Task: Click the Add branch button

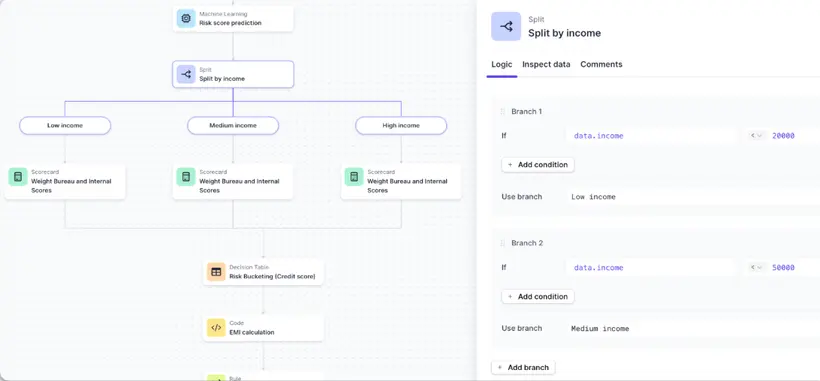Action: point(523,367)
